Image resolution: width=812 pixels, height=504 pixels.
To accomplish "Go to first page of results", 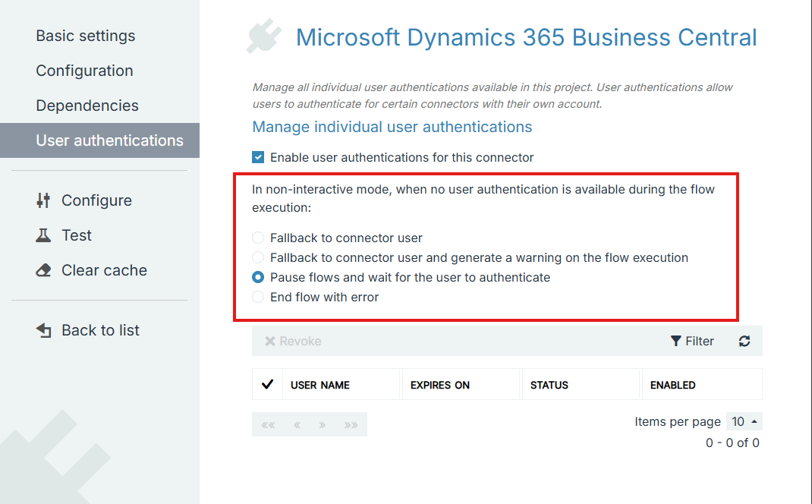I will tap(268, 425).
